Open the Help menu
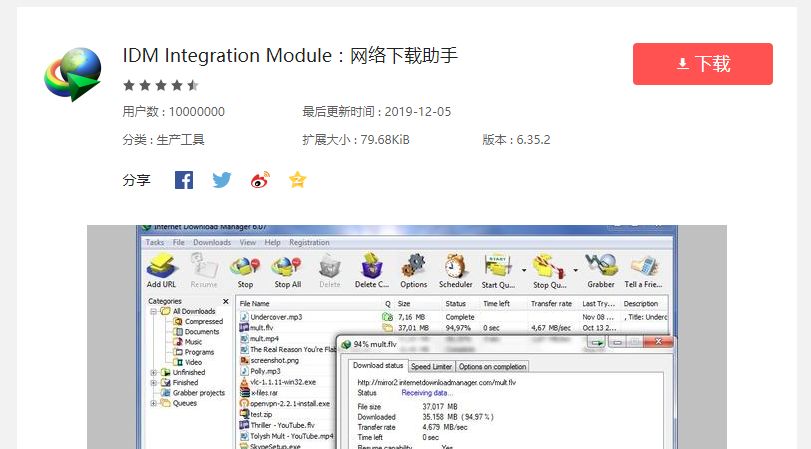811x449 pixels. pos(273,242)
